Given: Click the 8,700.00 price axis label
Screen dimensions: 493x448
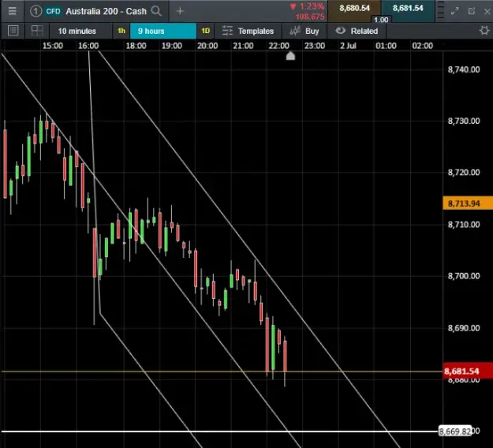Looking at the screenshot, I should [x=464, y=276].
